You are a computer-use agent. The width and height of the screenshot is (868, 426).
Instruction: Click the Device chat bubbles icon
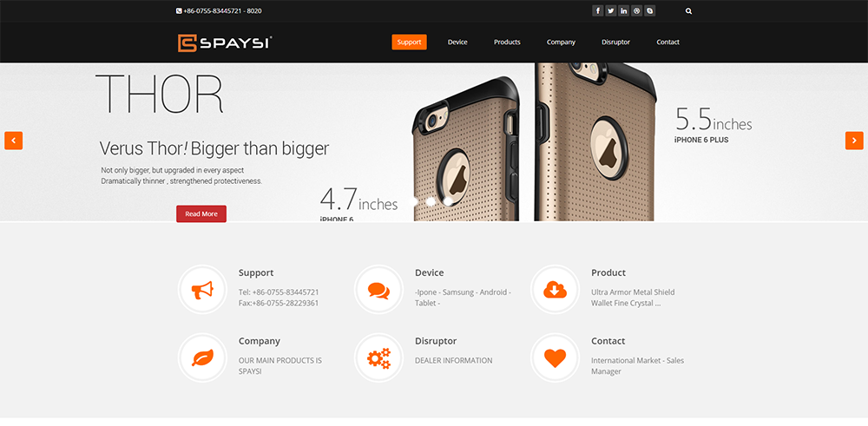[x=378, y=289]
